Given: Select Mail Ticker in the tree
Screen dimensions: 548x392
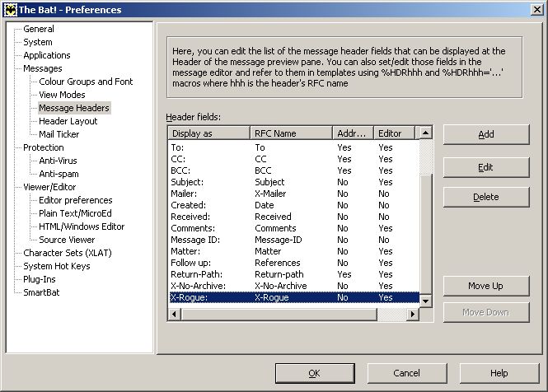Looking at the screenshot, I should pos(59,134).
